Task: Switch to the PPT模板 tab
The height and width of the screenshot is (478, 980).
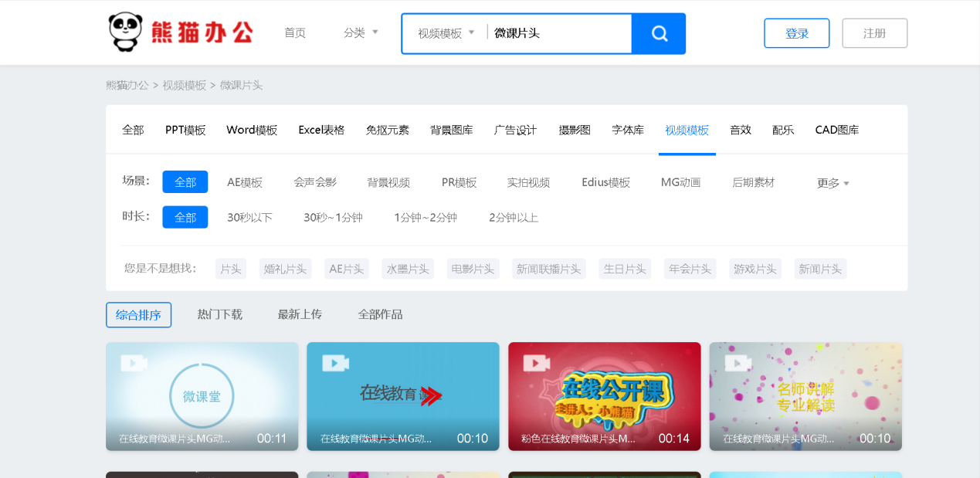Action: click(x=185, y=130)
